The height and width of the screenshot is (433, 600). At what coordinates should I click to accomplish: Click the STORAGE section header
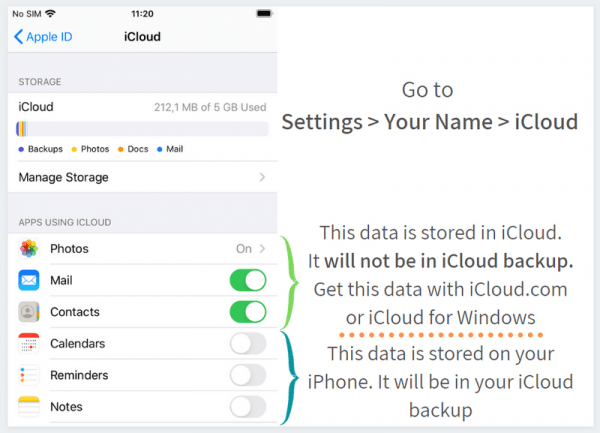coord(40,82)
